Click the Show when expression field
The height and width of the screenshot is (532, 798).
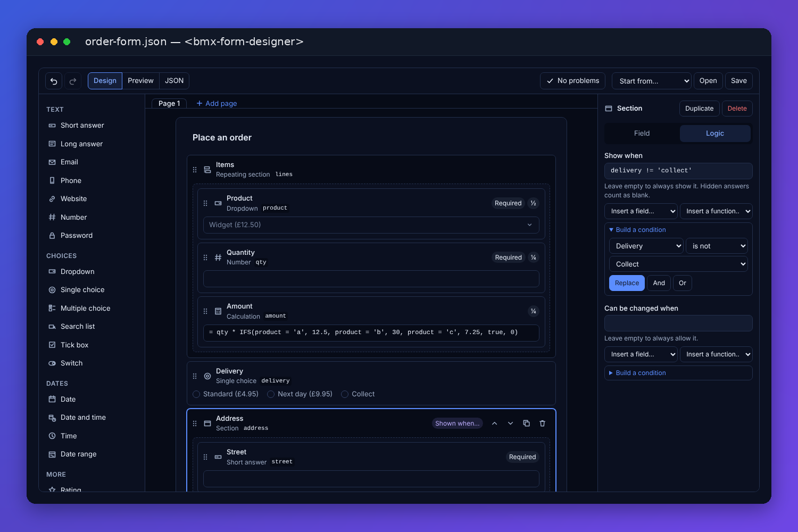pyautogui.click(x=678, y=171)
